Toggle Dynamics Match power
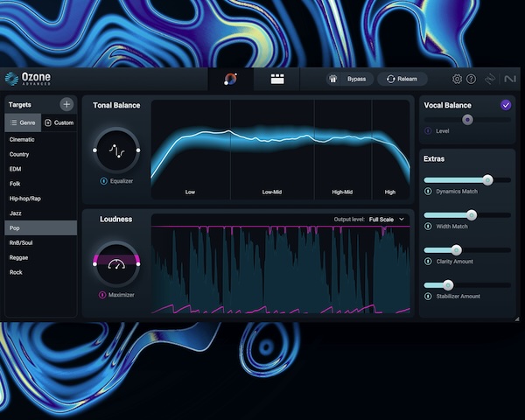The width and height of the screenshot is (525, 420). click(428, 192)
